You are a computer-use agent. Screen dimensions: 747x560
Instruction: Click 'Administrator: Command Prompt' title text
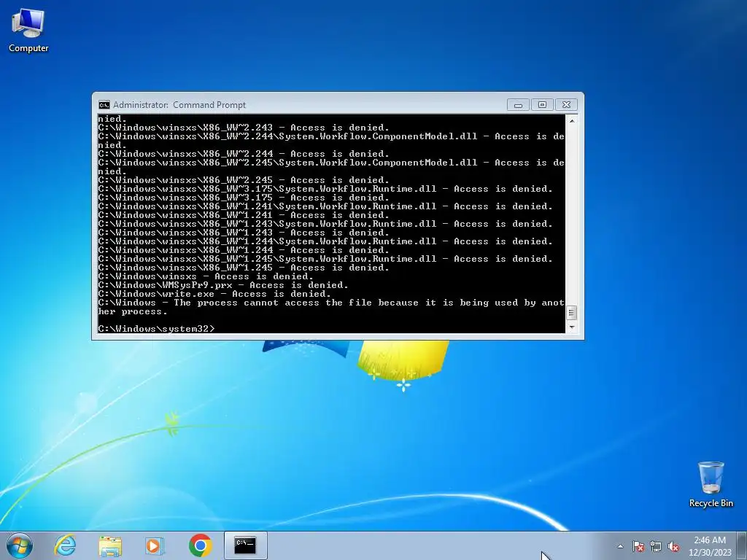click(x=179, y=105)
